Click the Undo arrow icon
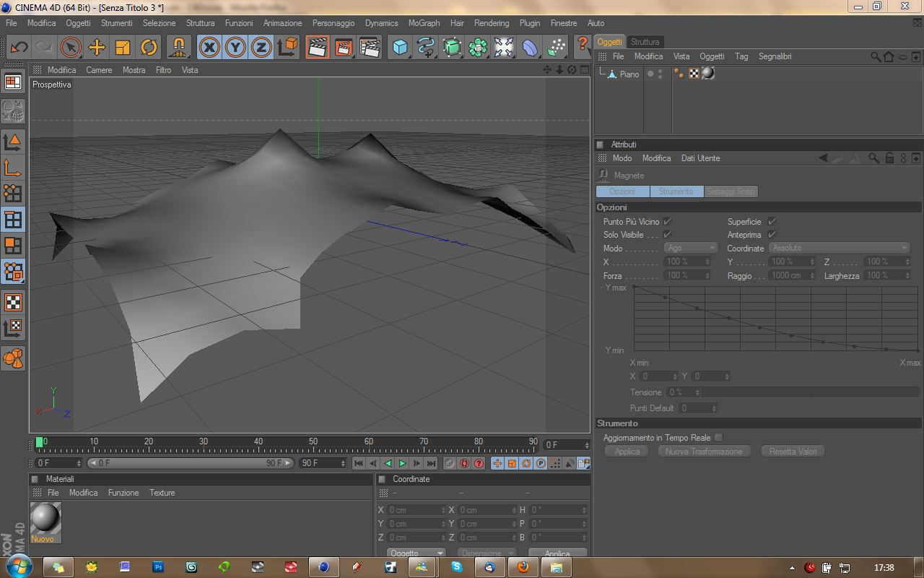The image size is (924, 578). (19, 48)
